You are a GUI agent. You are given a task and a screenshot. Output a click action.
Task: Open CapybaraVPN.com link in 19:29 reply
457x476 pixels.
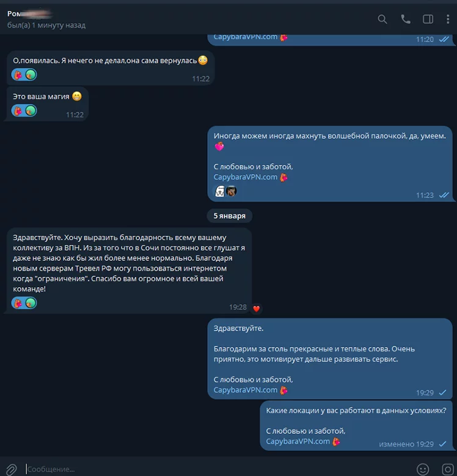(x=245, y=390)
